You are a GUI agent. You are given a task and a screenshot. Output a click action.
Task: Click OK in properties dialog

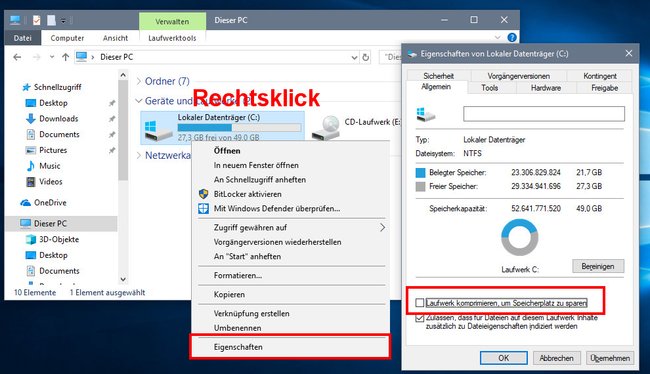click(x=504, y=358)
